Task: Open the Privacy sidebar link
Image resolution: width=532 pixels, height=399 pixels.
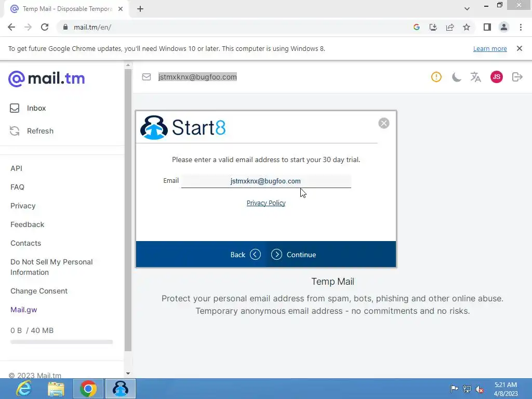Action: click(23, 206)
